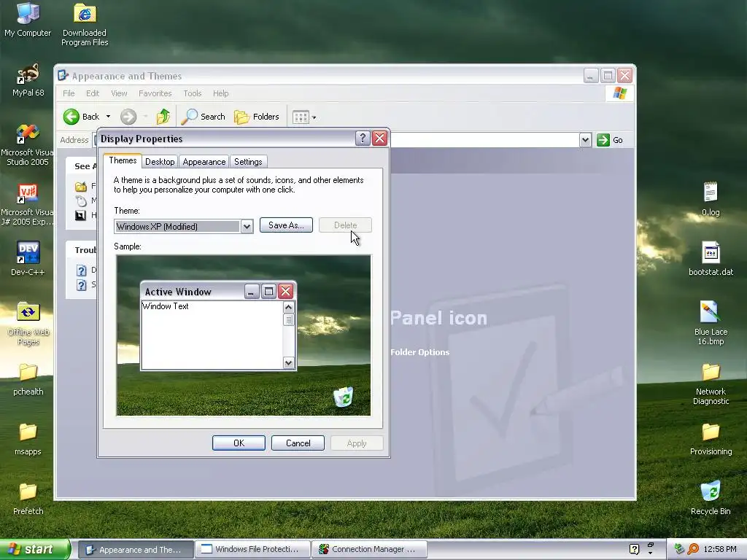Toggle the Folders pane button
This screenshot has height=560, width=747.
point(256,117)
